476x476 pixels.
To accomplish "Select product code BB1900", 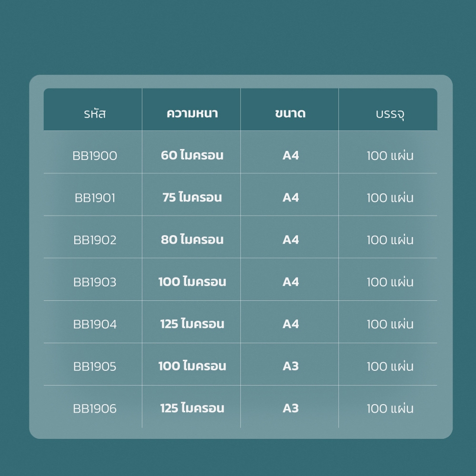I will pyautogui.click(x=95, y=156).
